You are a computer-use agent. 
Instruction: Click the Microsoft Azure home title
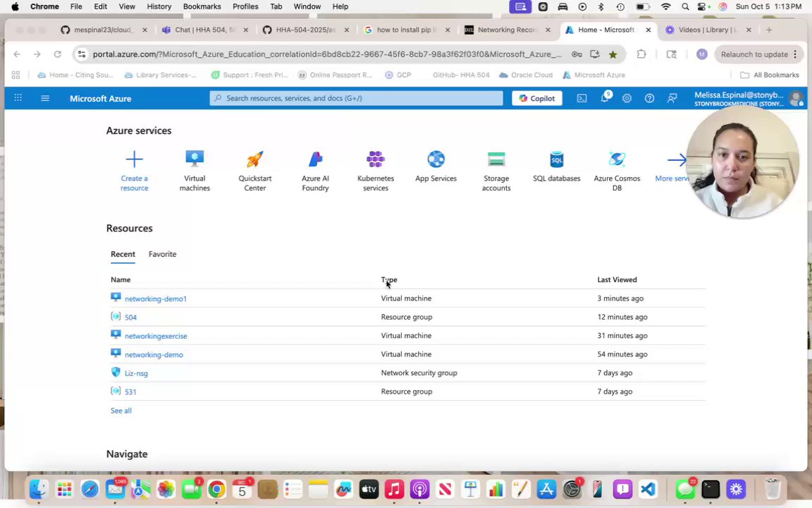[x=101, y=99]
